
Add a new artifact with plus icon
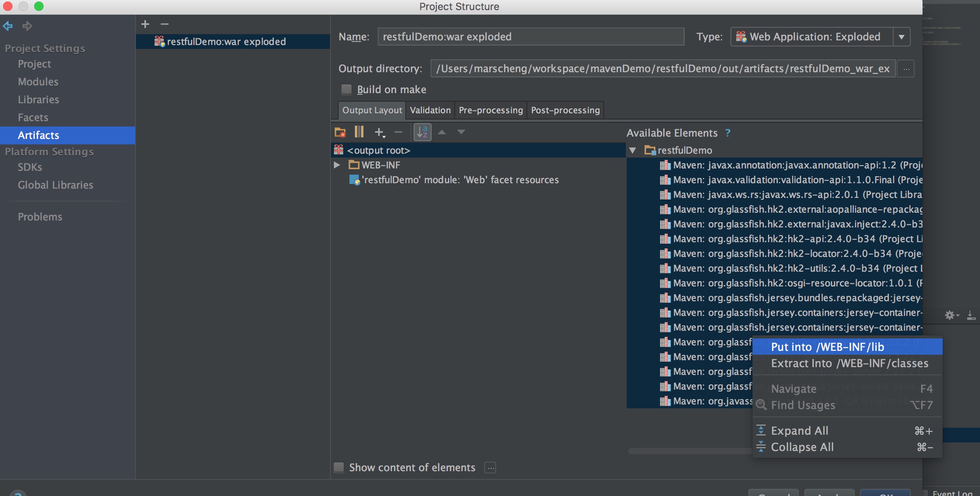(145, 24)
